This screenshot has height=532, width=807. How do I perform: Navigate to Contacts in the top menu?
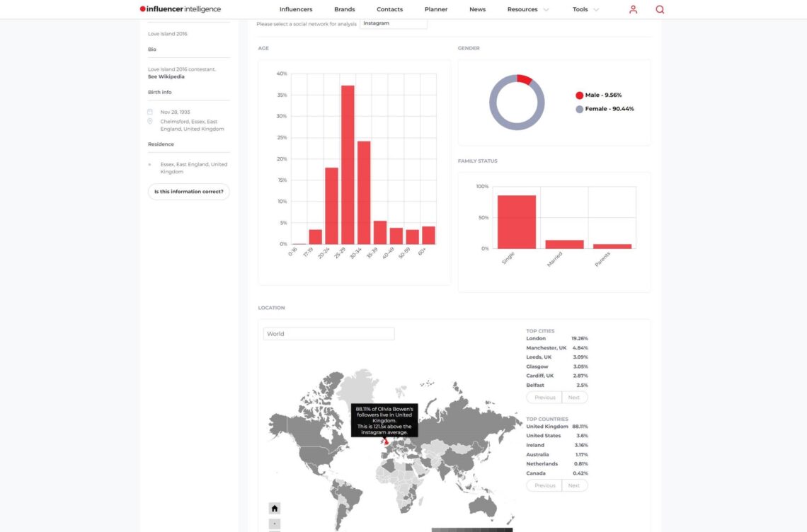(389, 9)
